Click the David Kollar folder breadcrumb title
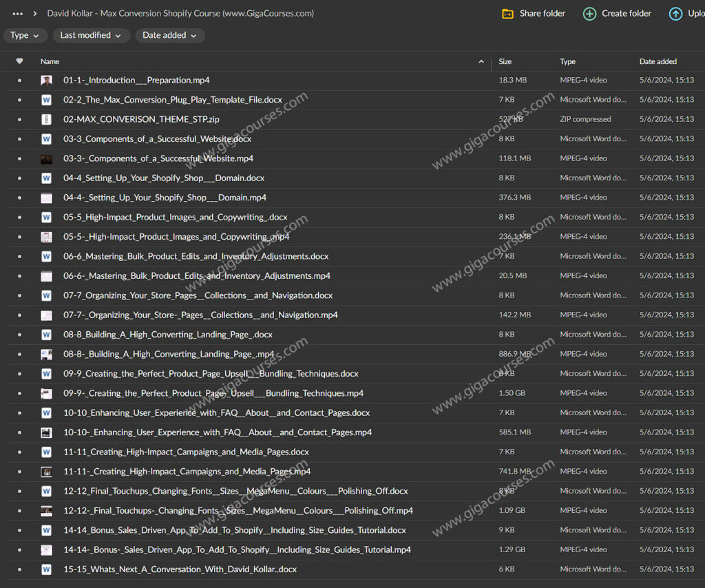 pos(180,14)
